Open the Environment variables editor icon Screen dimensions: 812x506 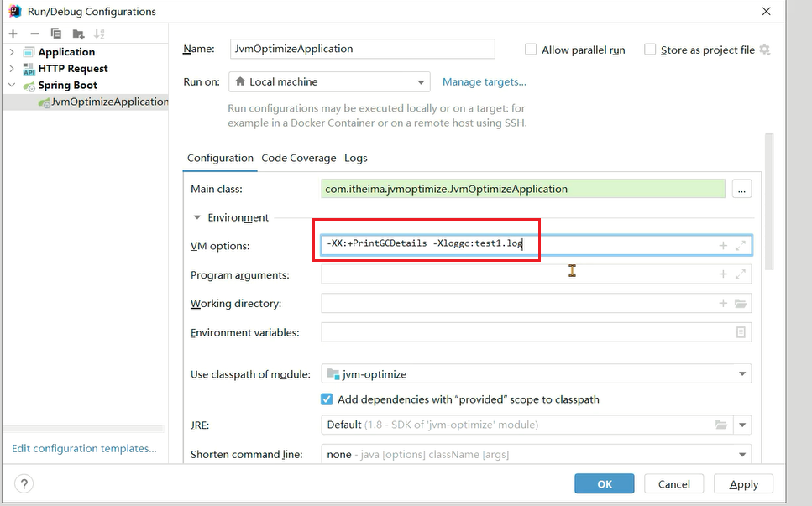[x=741, y=332]
